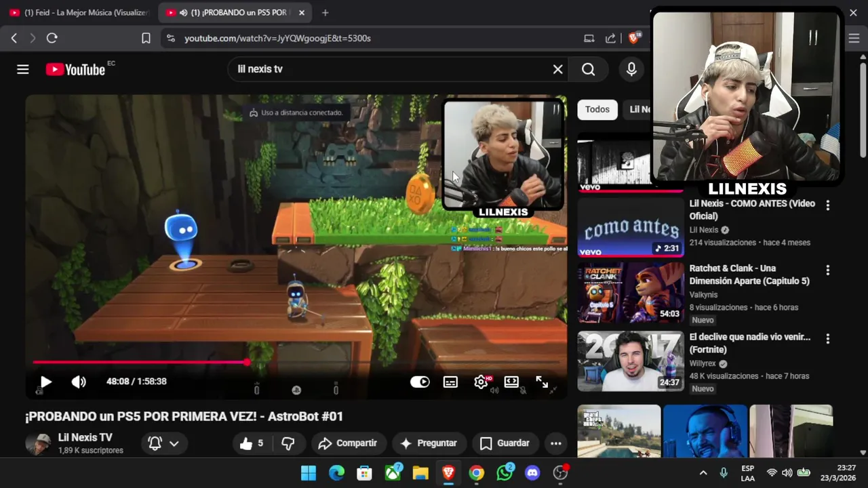Image resolution: width=868 pixels, height=488 pixels.
Task: Bookmark this page with bookmark icon
Action: click(x=146, y=38)
